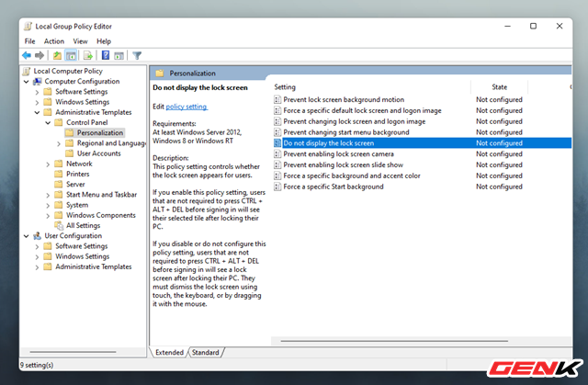
Task: Expand the Windows Components node
Action: pos(48,216)
